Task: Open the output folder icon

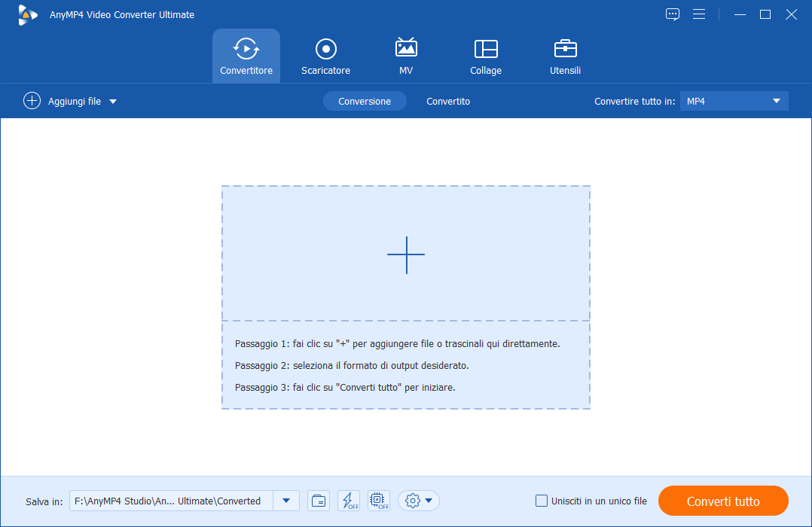Action: pos(319,501)
